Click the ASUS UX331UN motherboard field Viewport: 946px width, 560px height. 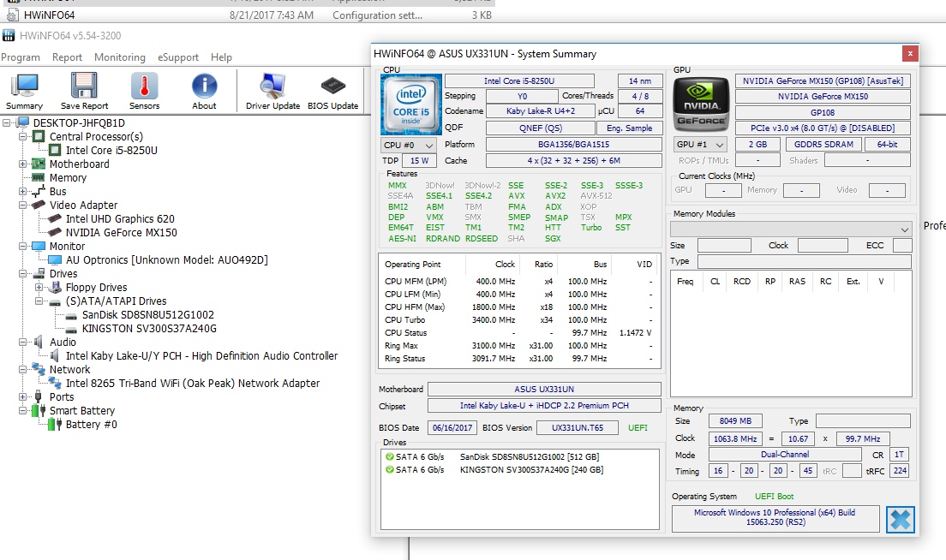[544, 390]
